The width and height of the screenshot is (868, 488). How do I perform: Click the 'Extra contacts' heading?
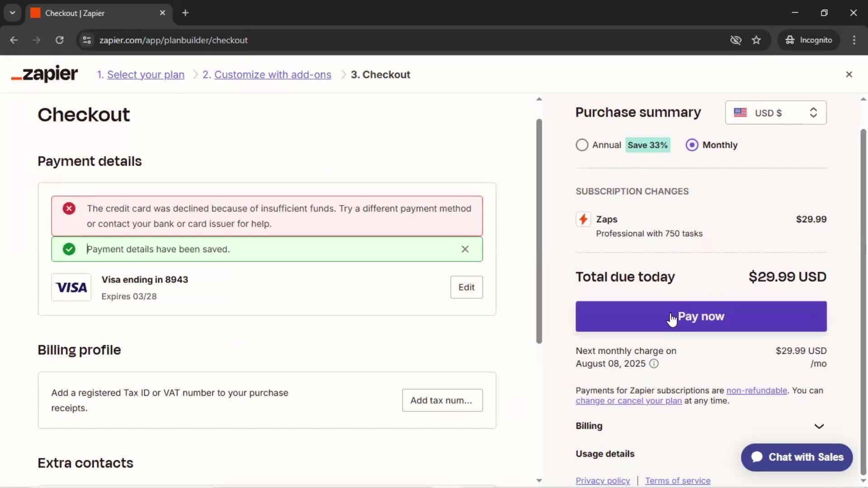coord(85,463)
